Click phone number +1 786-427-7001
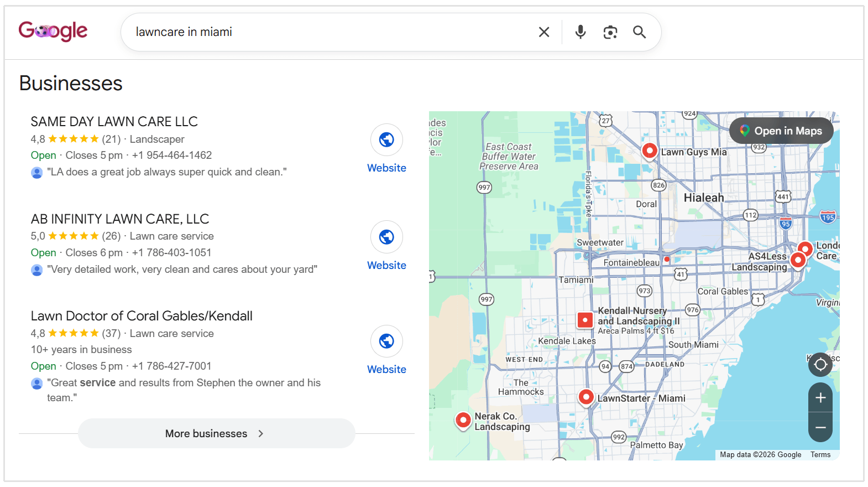868x487 pixels. [172, 366]
